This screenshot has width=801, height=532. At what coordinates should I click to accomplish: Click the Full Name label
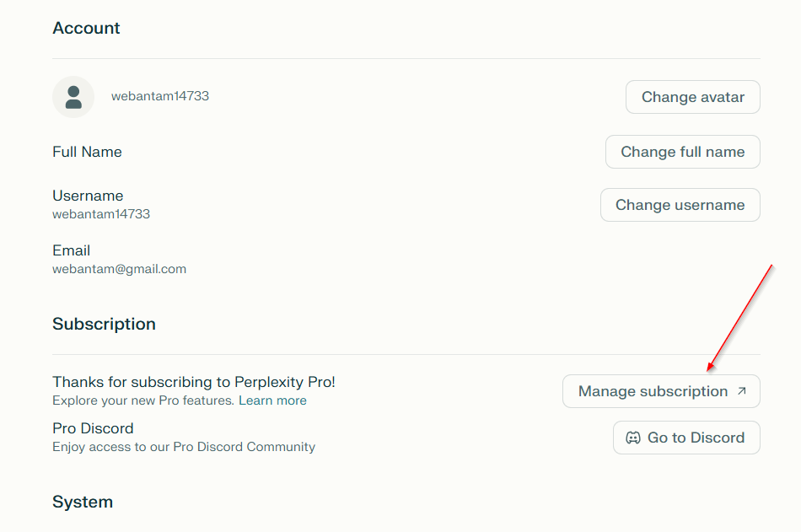click(x=87, y=152)
